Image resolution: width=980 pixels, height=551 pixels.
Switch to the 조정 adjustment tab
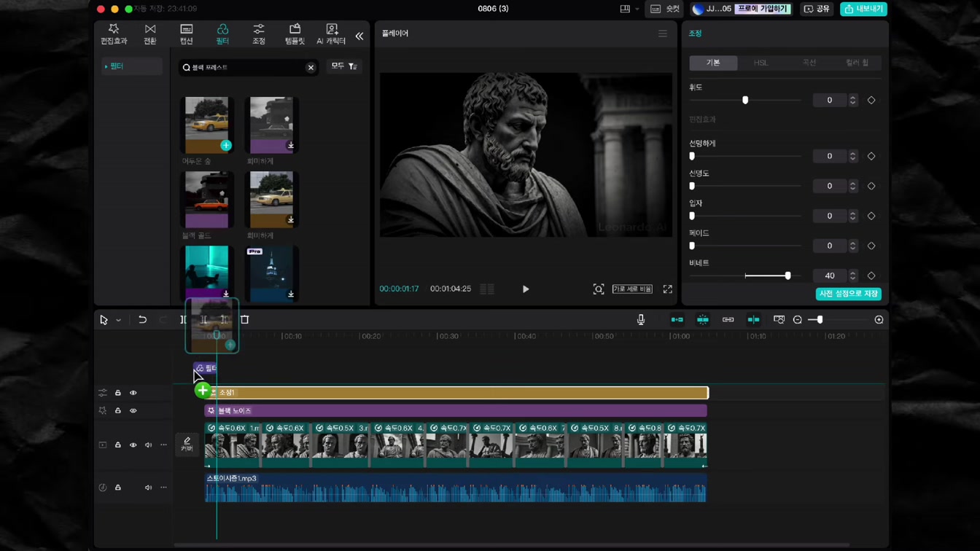259,34
